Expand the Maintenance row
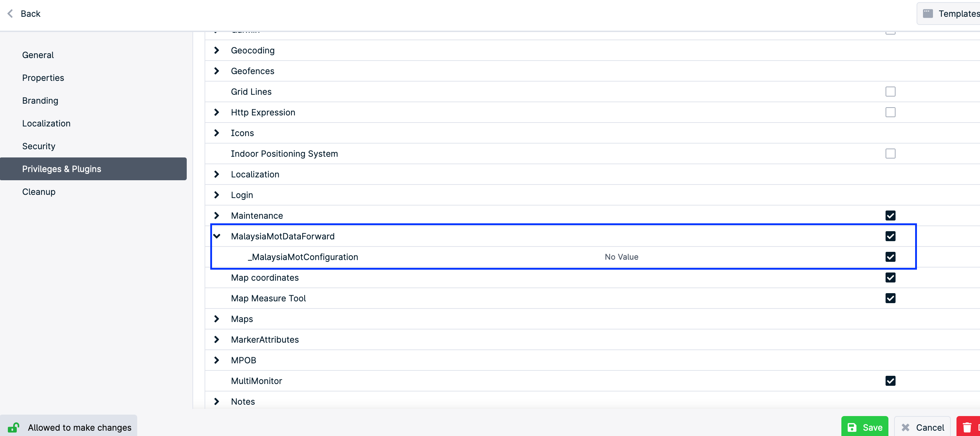 [x=216, y=216]
